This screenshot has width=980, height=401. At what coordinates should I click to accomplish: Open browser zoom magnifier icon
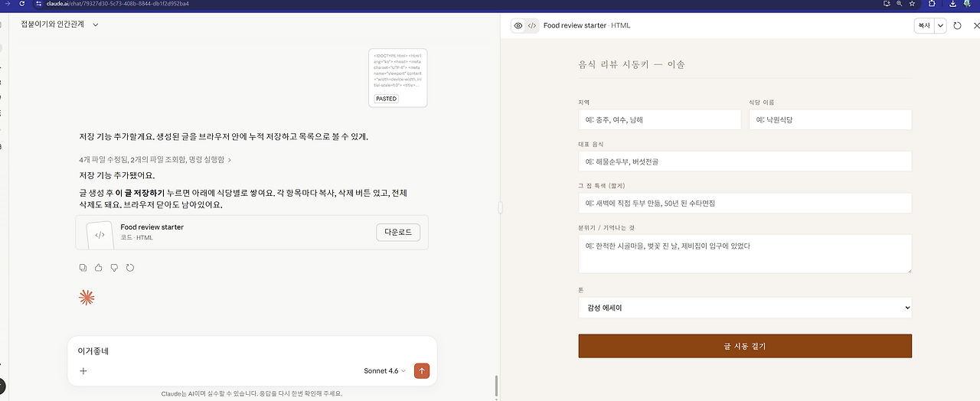coord(900,4)
